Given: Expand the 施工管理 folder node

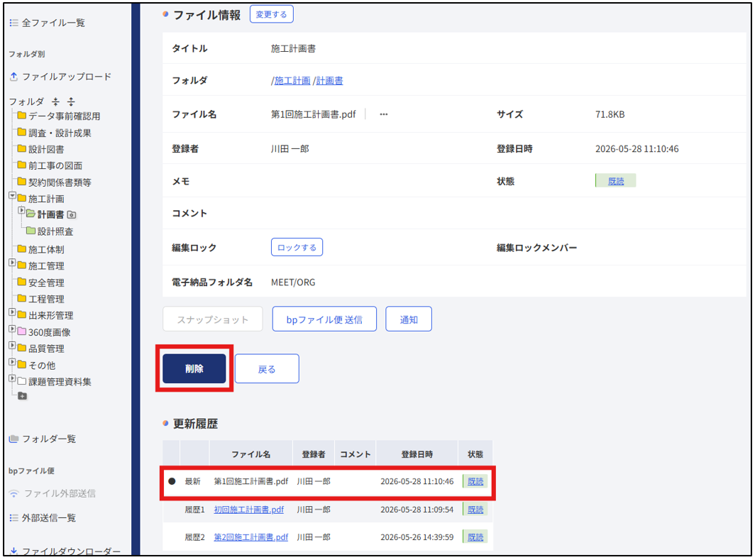Looking at the screenshot, I should (13, 263).
